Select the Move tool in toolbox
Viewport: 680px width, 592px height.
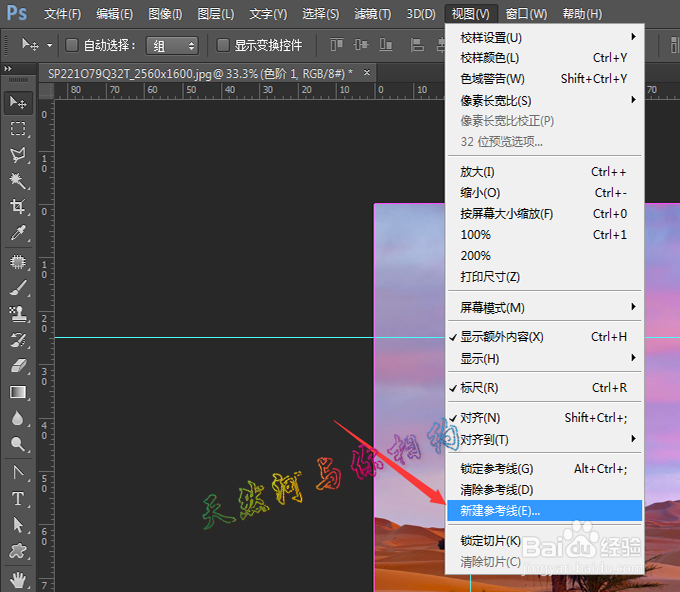[18, 103]
